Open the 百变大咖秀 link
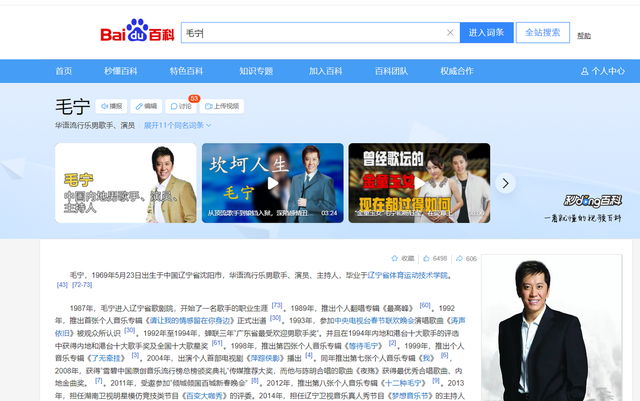This screenshot has height=401, width=640. pos(204,396)
